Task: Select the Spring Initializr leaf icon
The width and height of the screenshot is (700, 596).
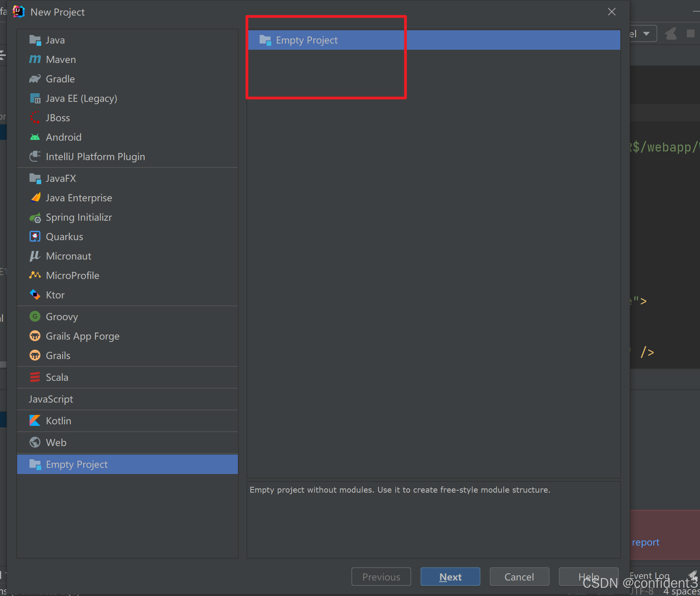Action: (35, 217)
